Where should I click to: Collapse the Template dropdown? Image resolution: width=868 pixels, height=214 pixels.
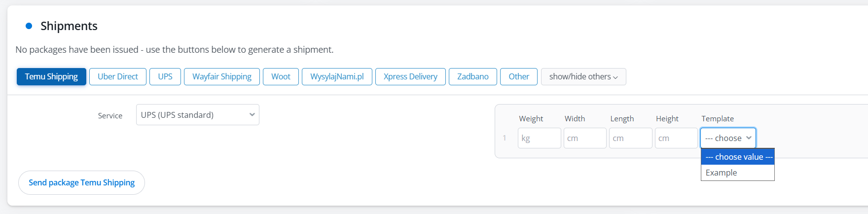(728, 138)
